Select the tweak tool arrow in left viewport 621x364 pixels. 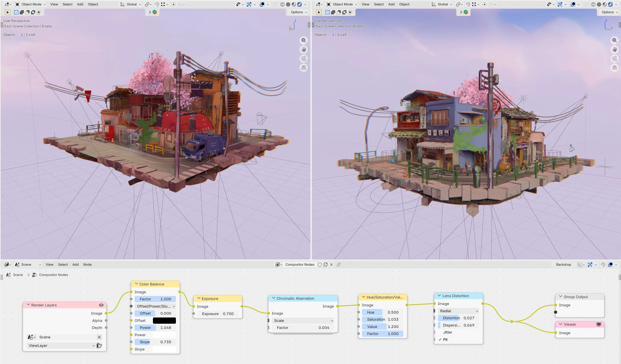(8, 12)
